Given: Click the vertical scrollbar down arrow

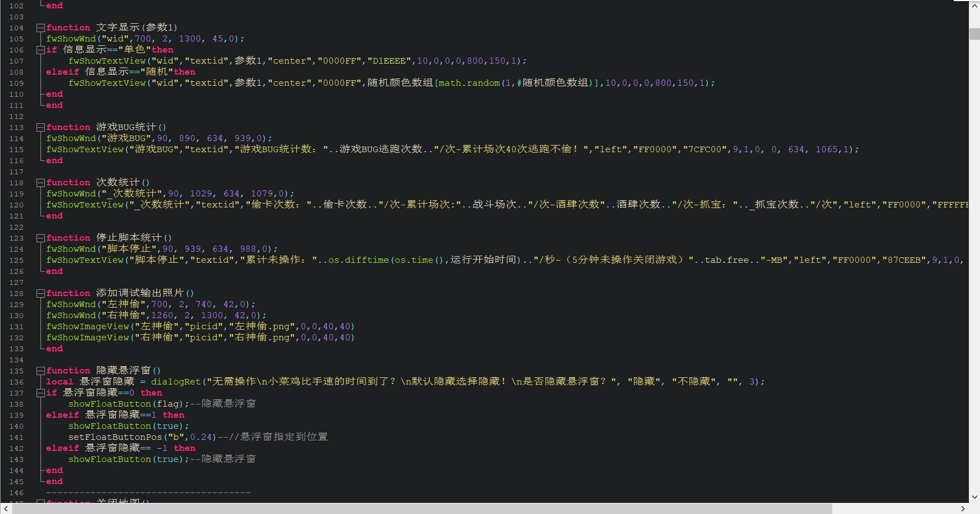Looking at the screenshot, I should pyautogui.click(x=974, y=497).
